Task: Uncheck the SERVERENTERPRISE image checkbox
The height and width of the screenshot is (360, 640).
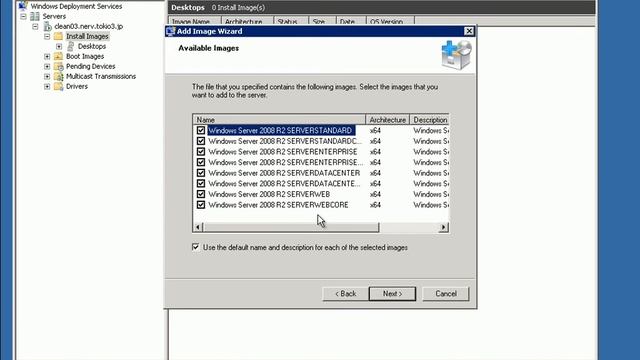Action: (x=201, y=151)
